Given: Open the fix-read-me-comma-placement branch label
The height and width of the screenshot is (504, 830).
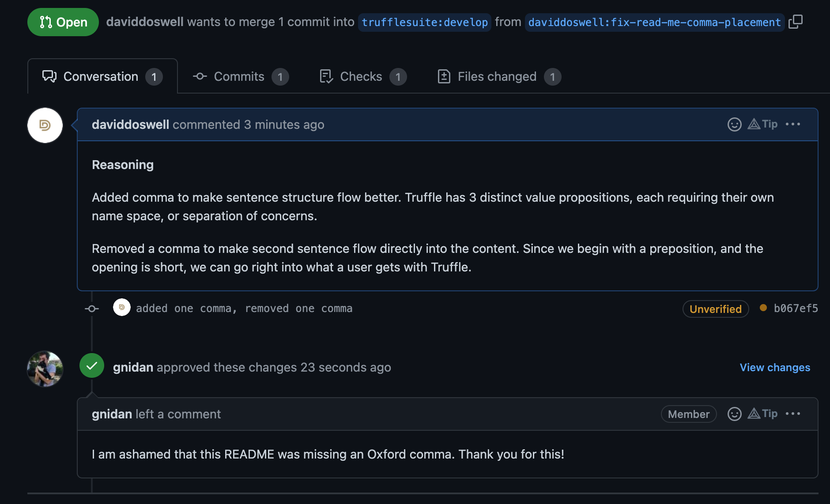Looking at the screenshot, I should (x=653, y=22).
